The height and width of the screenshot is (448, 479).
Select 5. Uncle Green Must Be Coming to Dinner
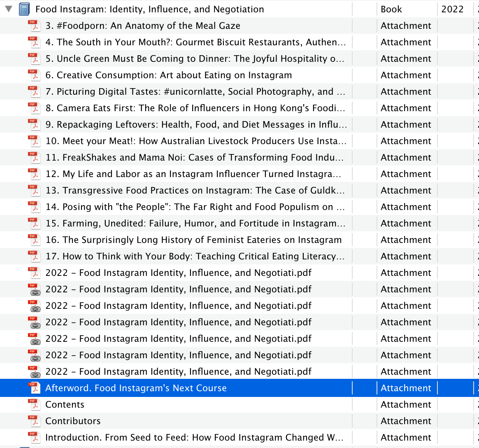point(195,58)
